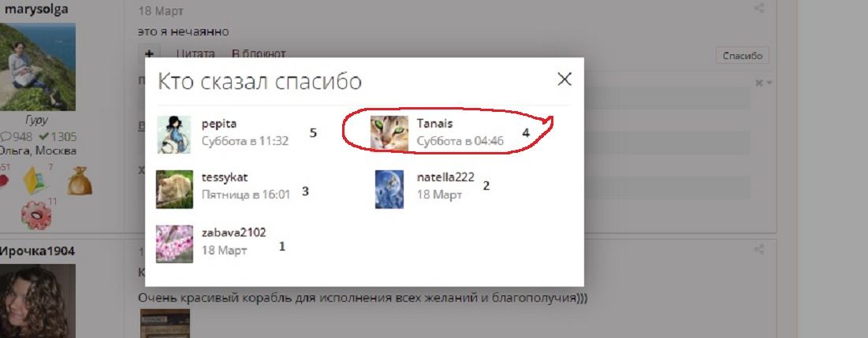The image size is (868, 338).
Task: Click the Цитата link
Action: point(196,54)
